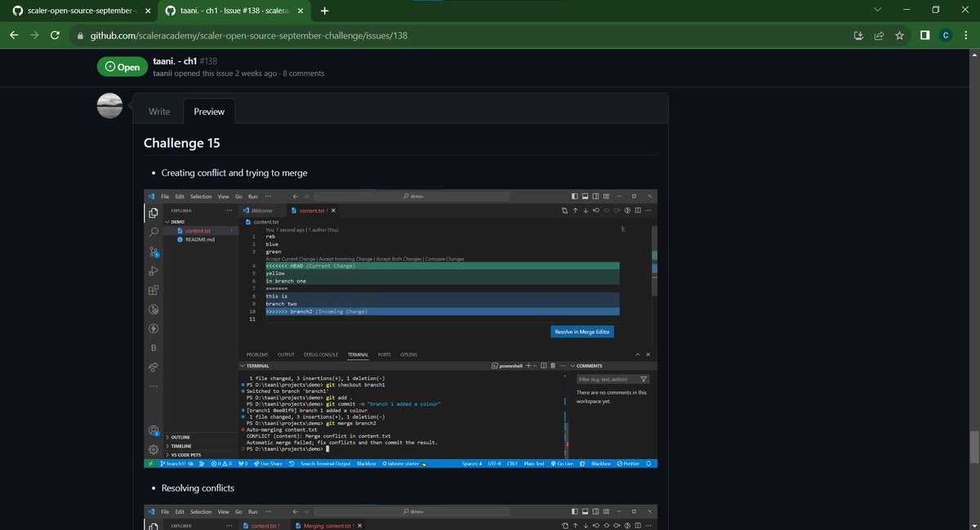Click the VS Code Explorer activity bar icon

153,213
